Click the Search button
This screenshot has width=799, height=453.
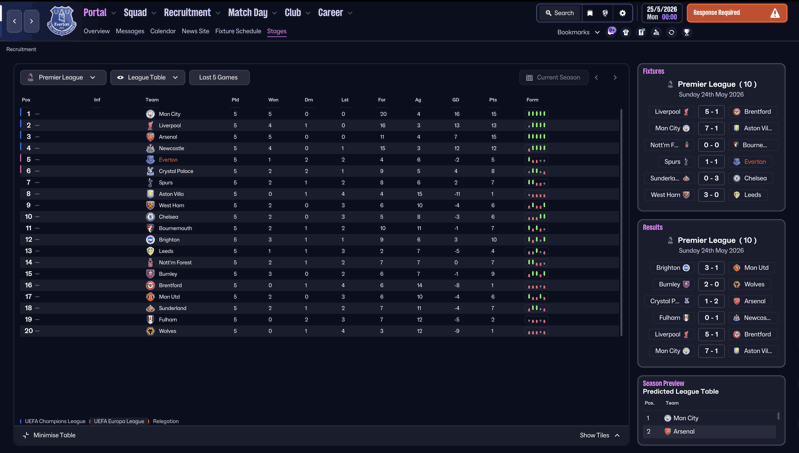point(560,13)
